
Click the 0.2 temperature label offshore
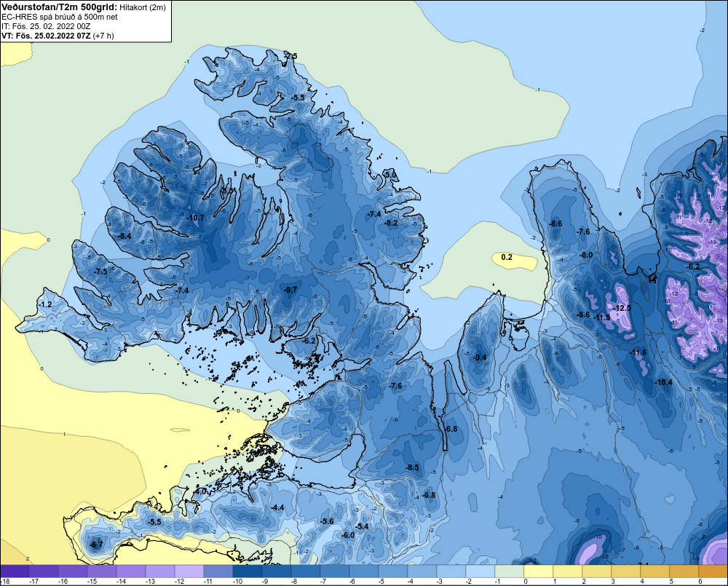pyautogui.click(x=507, y=257)
